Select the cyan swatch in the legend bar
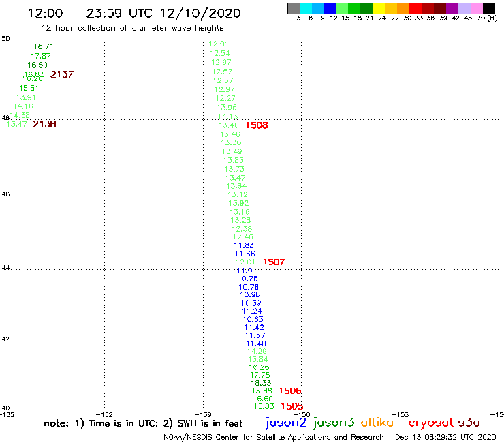The width and height of the screenshot is (504, 443). click(305, 8)
